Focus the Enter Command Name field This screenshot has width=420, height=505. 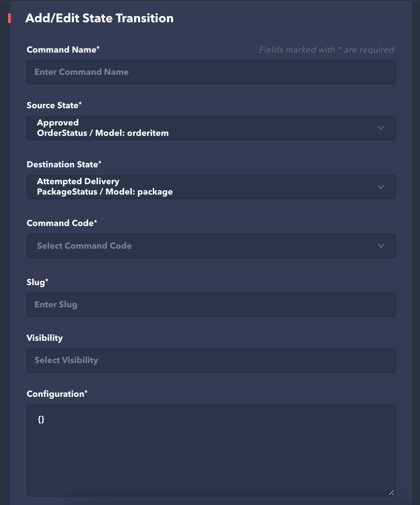[x=210, y=72]
